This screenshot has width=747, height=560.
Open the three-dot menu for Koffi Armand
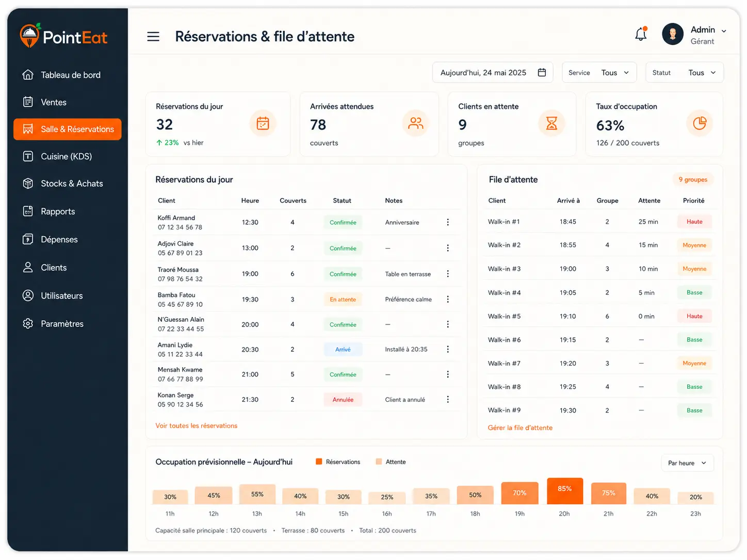point(448,222)
